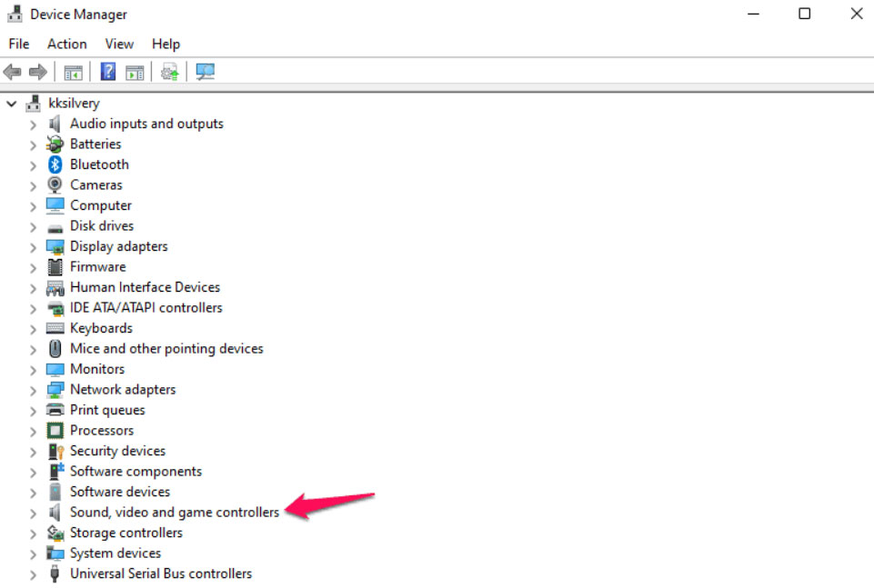
Task: Collapse the kksilvery root node
Action: click(x=12, y=104)
